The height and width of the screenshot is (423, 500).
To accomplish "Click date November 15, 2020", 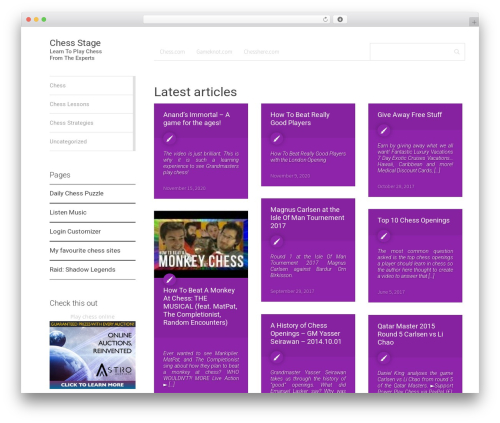I will coord(184,188).
